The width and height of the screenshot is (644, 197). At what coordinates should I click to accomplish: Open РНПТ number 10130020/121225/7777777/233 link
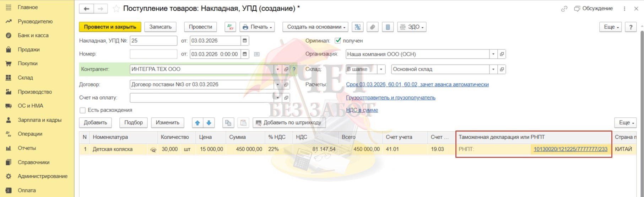point(570,149)
